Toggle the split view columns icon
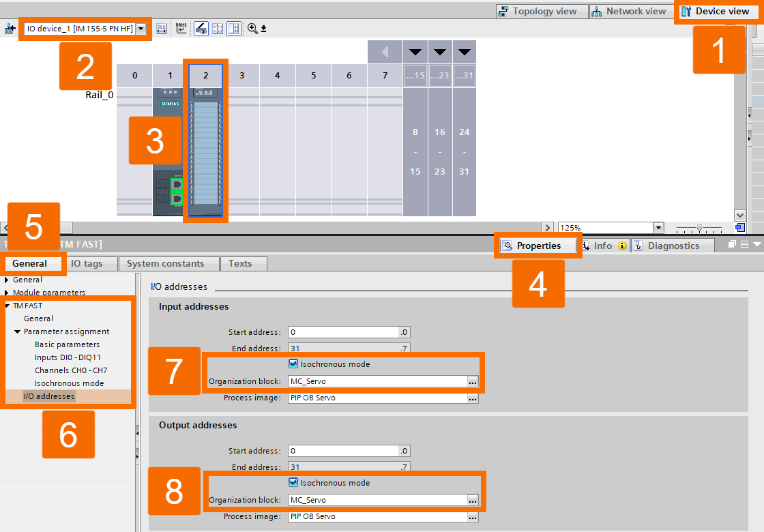Screen dimensions: 764x532 pos(234,29)
